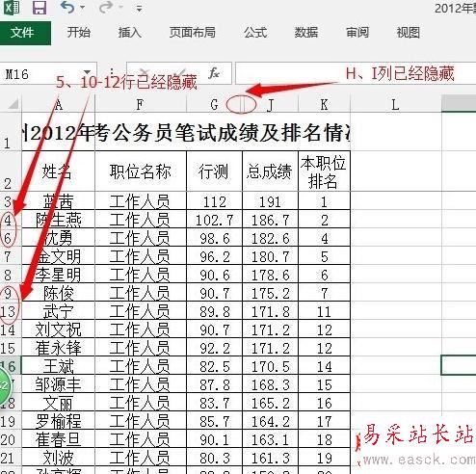
Task: Click the cell with name 崔永锋
Action: coord(58,348)
